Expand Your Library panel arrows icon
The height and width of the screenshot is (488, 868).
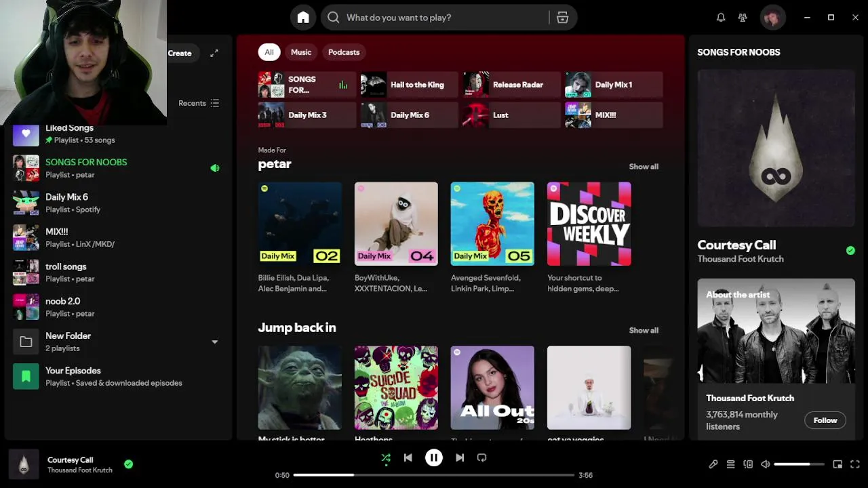pyautogui.click(x=214, y=53)
